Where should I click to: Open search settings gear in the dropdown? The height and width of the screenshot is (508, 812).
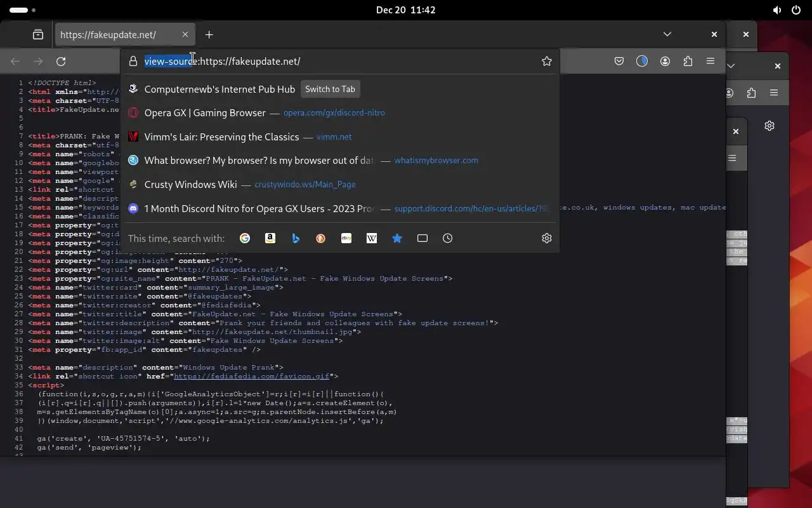(547, 238)
